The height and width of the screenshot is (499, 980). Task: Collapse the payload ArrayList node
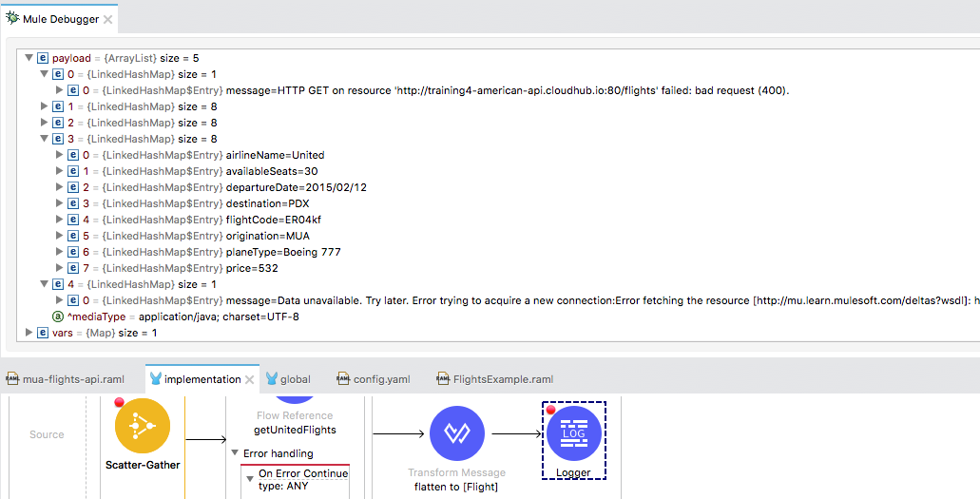(29, 58)
